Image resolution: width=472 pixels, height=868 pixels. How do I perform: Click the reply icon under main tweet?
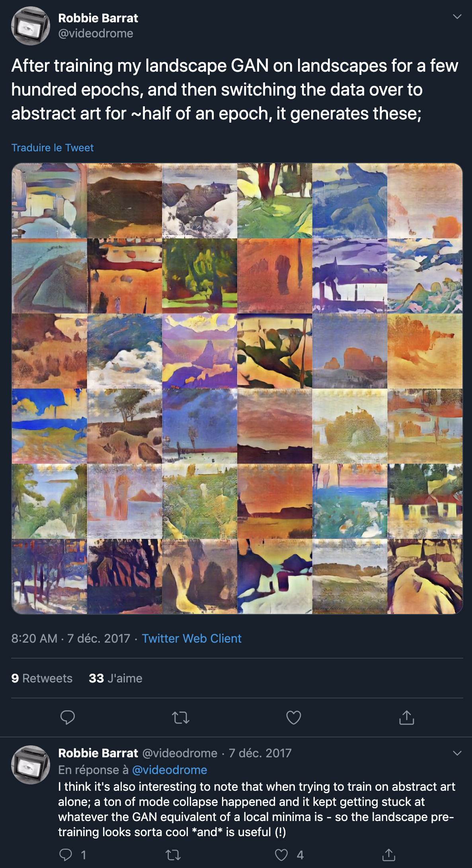(x=67, y=717)
